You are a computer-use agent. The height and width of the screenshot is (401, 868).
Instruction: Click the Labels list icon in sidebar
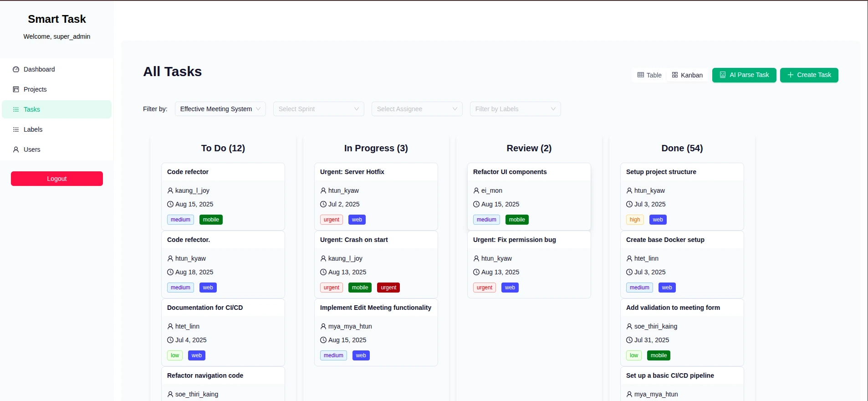coord(16,129)
